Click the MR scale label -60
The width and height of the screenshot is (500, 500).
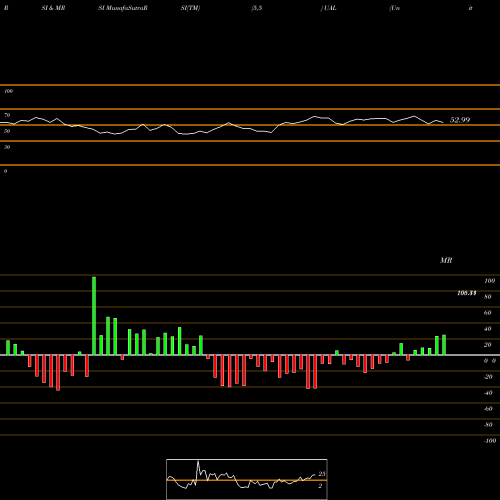488,409
